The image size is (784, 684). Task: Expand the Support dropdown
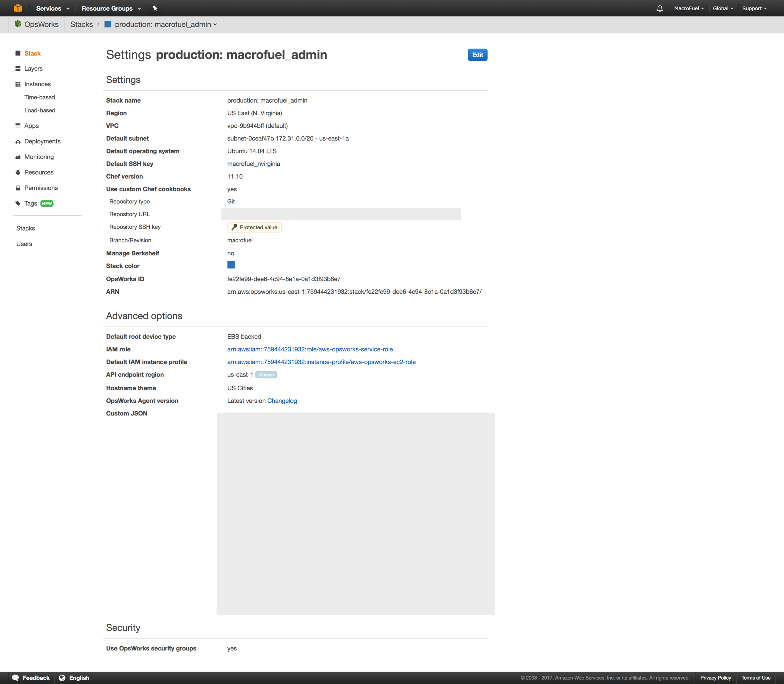coord(754,8)
